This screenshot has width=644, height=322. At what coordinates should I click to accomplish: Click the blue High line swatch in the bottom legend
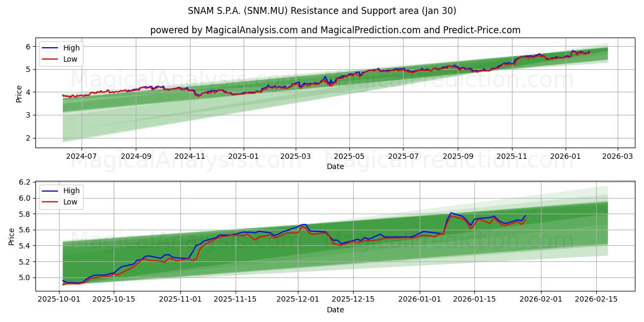(x=50, y=191)
